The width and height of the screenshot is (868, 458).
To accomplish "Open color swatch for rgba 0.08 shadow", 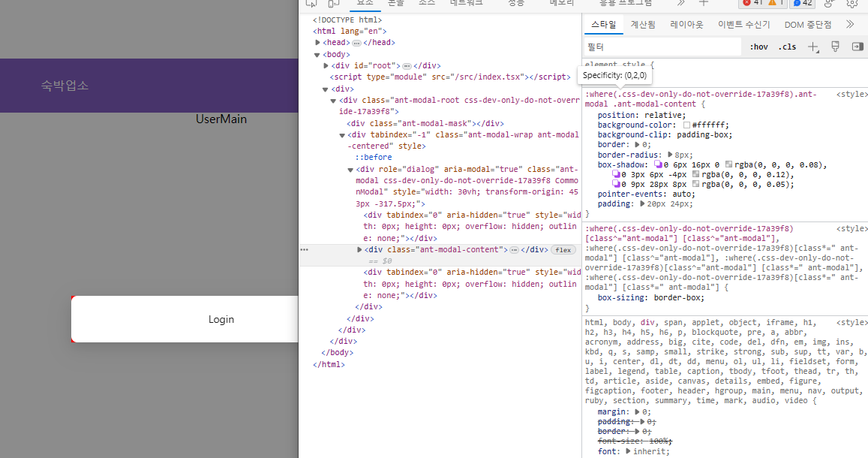I will coord(728,164).
